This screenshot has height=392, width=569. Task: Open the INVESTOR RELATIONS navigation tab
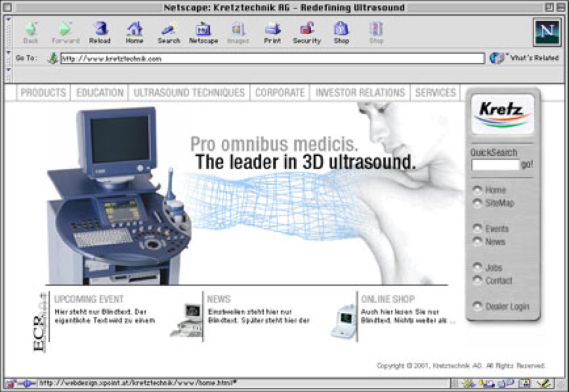[360, 93]
